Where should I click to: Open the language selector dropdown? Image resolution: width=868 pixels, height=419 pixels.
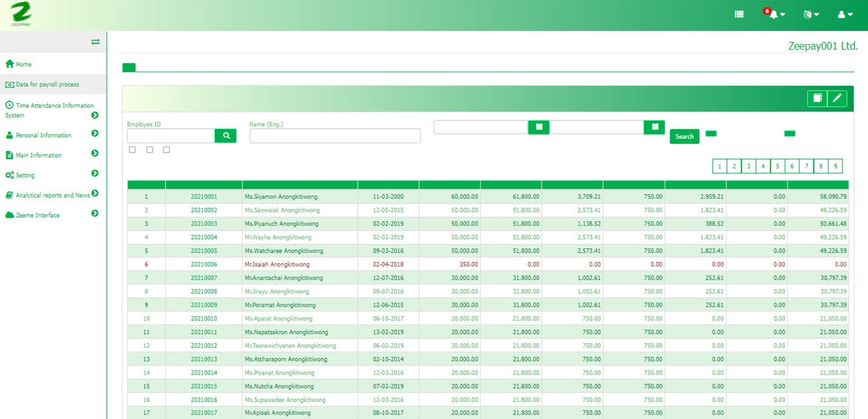click(x=811, y=14)
